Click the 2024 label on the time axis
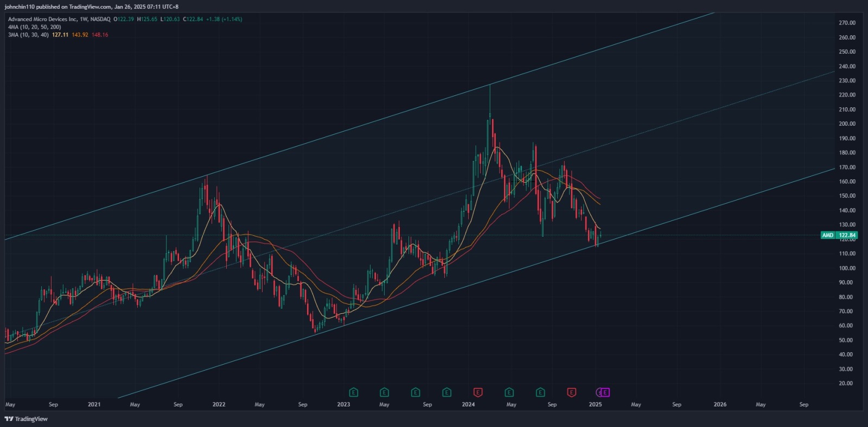The height and width of the screenshot is (427, 868). coord(468,404)
